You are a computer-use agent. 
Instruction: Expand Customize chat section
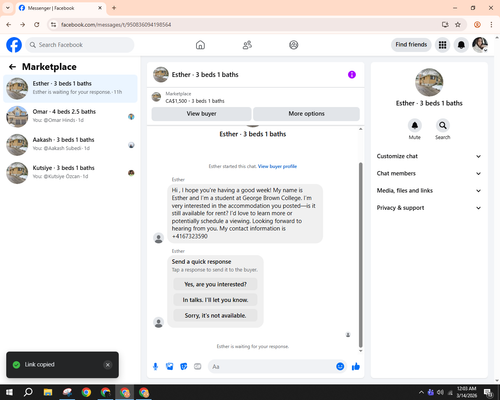point(429,156)
